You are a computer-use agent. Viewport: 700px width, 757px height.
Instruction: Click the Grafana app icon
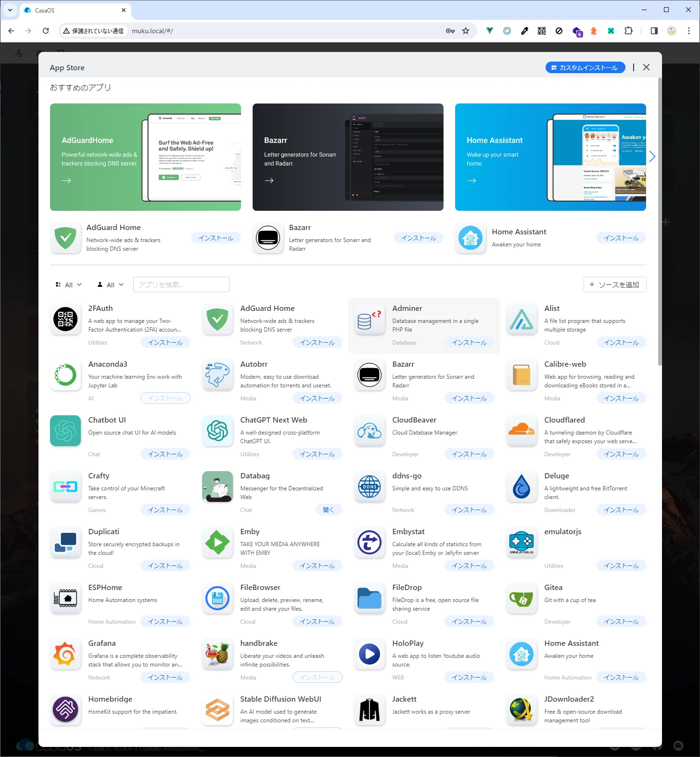[65, 654]
